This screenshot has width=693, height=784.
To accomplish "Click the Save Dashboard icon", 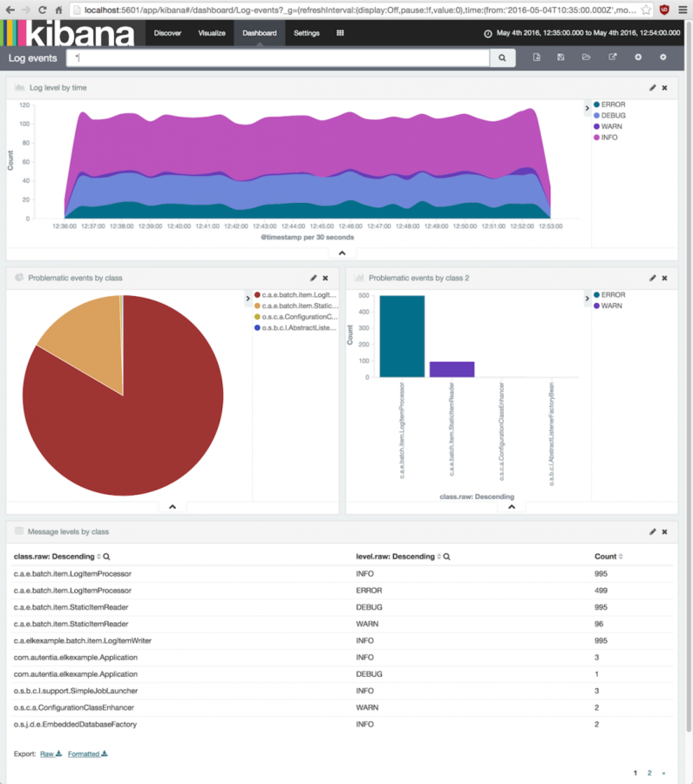I will 561,57.
